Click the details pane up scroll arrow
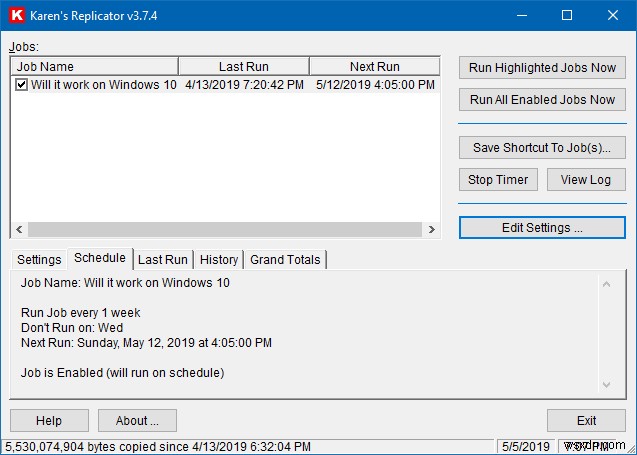The width and height of the screenshot is (637, 455). [x=607, y=284]
